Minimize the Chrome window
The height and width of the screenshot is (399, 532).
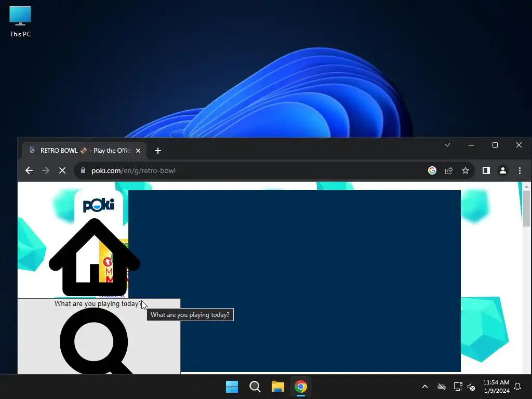(471, 145)
